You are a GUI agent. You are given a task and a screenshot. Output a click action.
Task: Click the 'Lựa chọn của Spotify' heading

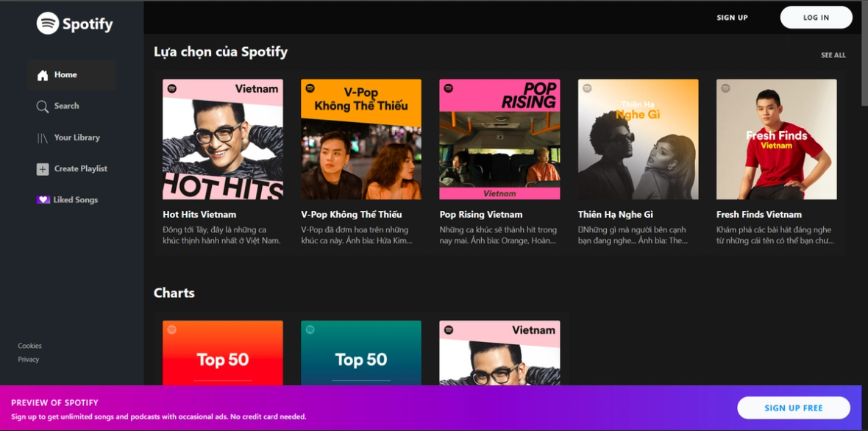(x=221, y=52)
